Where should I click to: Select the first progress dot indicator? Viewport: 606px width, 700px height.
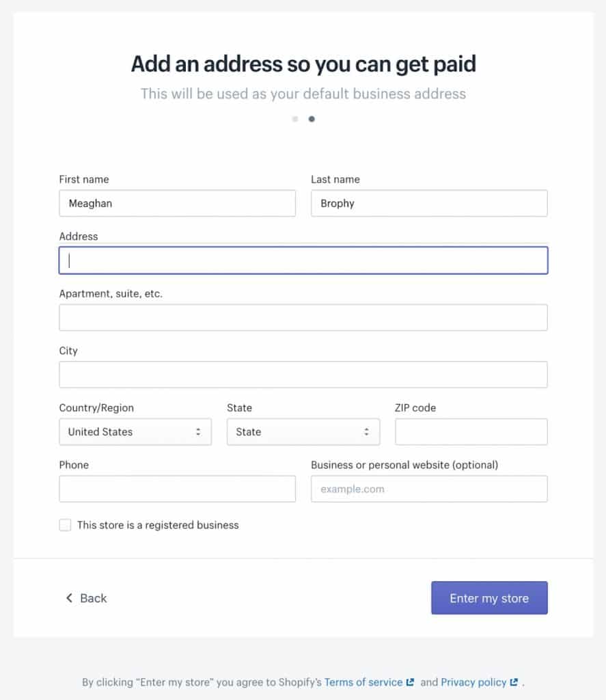[295, 118]
